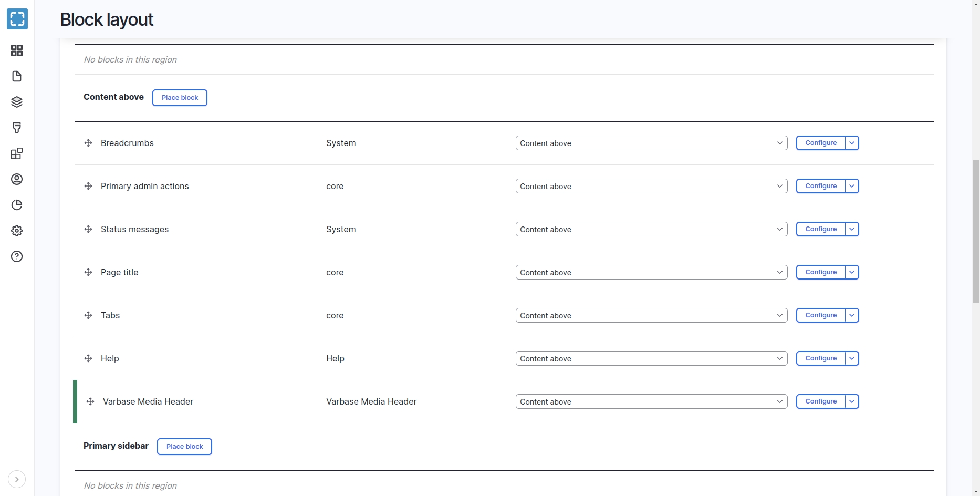The image size is (980, 496).
Task: Expand the sidebar with the arrow button
Action: [x=17, y=479]
